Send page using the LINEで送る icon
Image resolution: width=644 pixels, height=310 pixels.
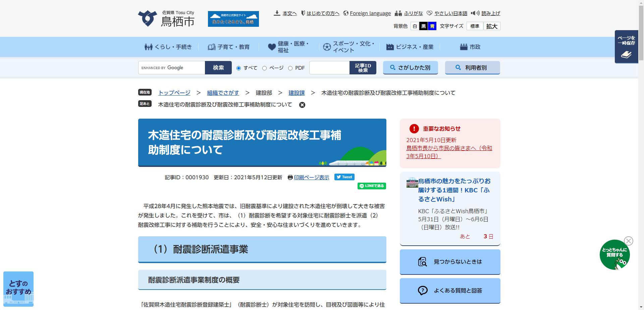(x=372, y=186)
